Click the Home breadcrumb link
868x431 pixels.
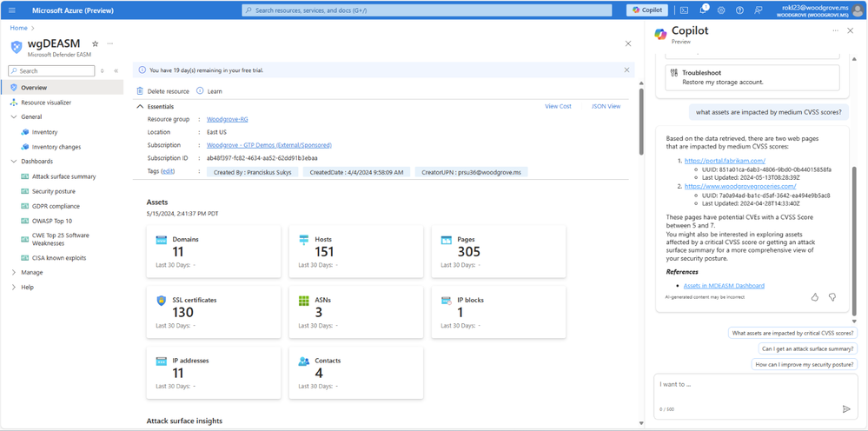[x=18, y=28]
